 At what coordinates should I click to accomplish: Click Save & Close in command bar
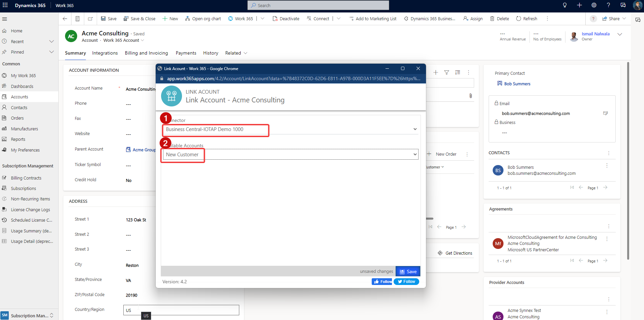(x=140, y=19)
